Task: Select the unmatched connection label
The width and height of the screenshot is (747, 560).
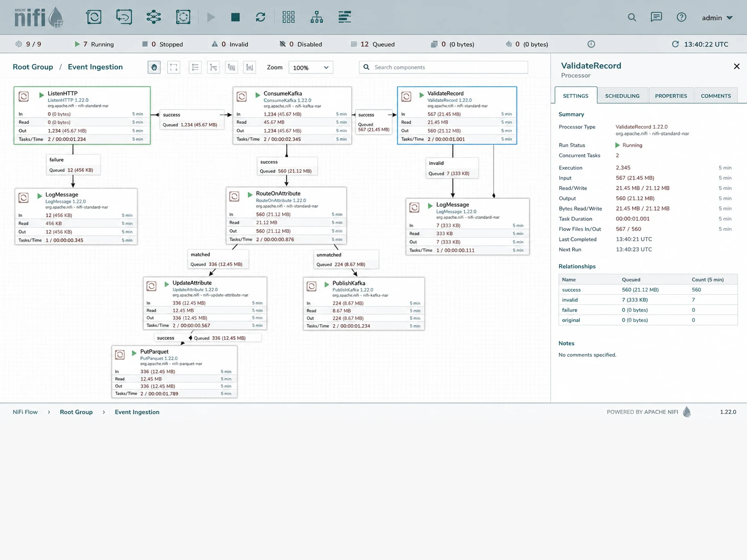Action: [x=329, y=255]
